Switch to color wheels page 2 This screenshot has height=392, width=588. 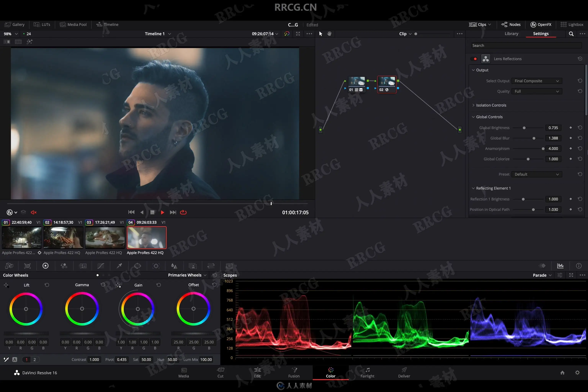pyautogui.click(x=34, y=359)
